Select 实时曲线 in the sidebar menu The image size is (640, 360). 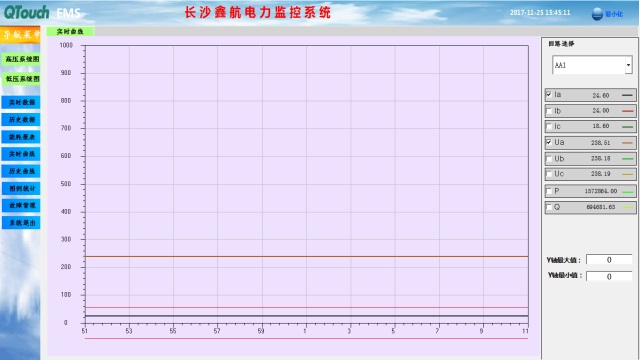coord(21,154)
